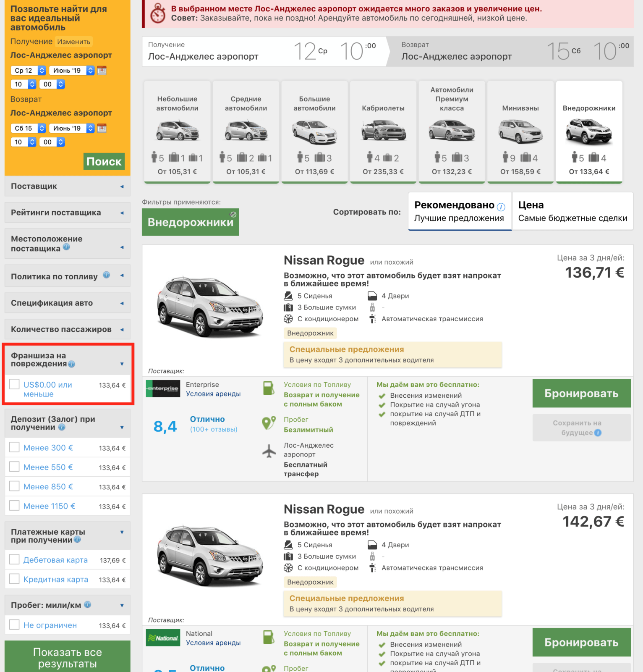The width and height of the screenshot is (643, 672).
Task: Check Менее 850 € deposit option
Action: click(x=14, y=486)
